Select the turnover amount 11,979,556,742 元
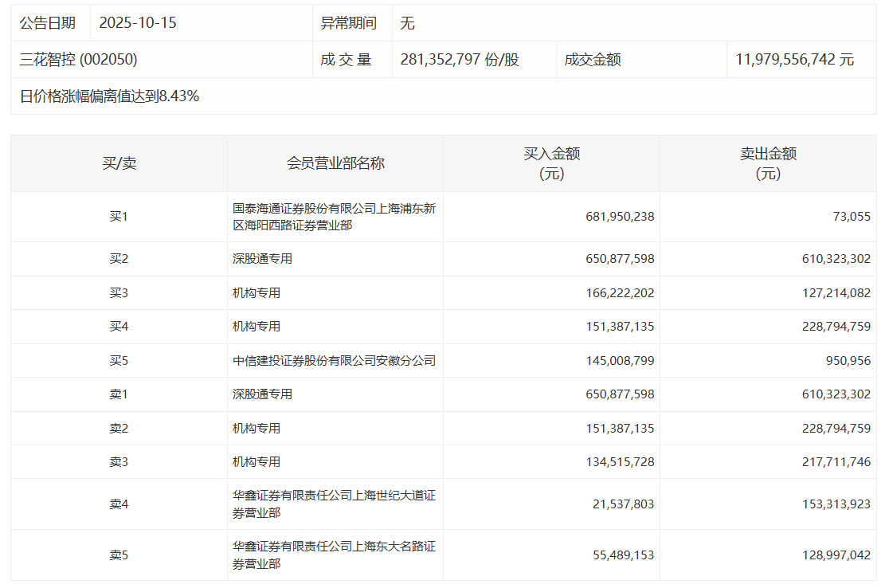The height and width of the screenshot is (588, 881). click(794, 60)
